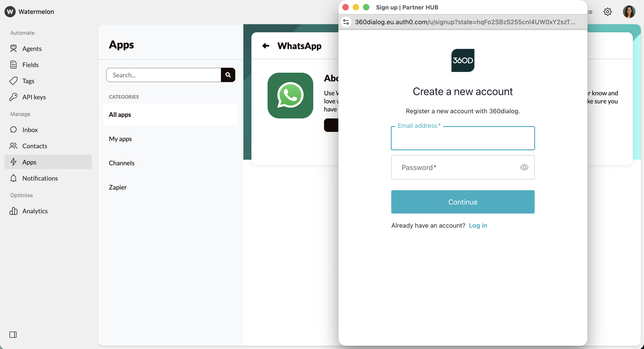Image resolution: width=644 pixels, height=349 pixels.
Task: Switch to the My apps category
Action: [120, 139]
